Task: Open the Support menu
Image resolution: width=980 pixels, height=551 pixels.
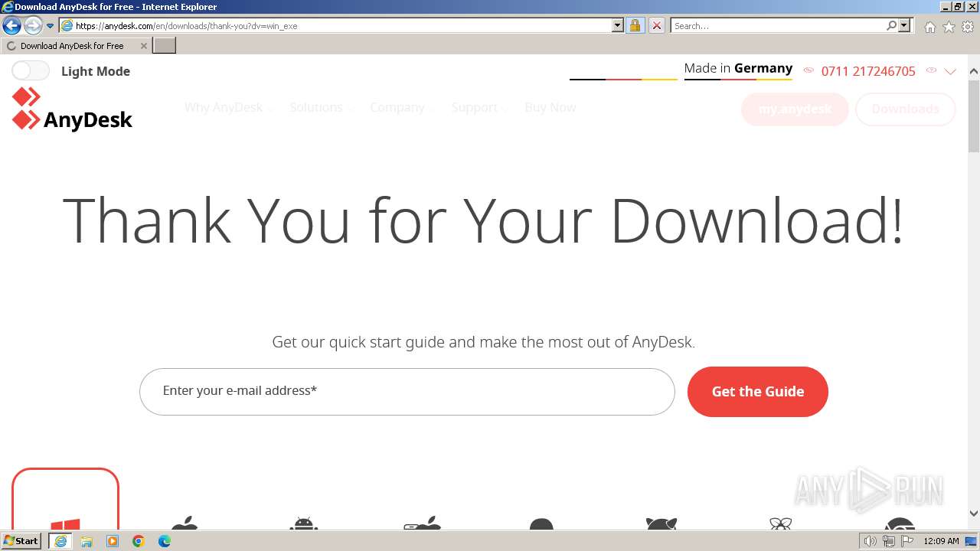Action: click(x=479, y=107)
